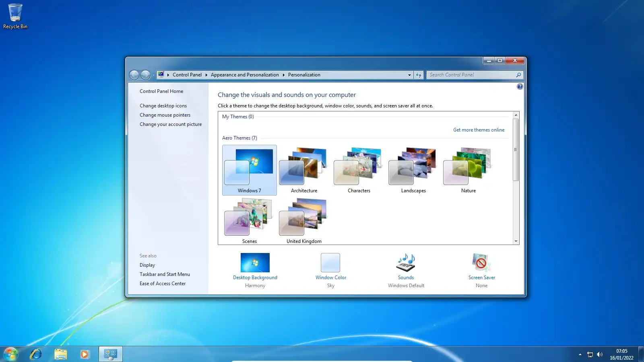Click the "Aero Themes (7)" heading
The image size is (644, 362).
[x=239, y=138]
